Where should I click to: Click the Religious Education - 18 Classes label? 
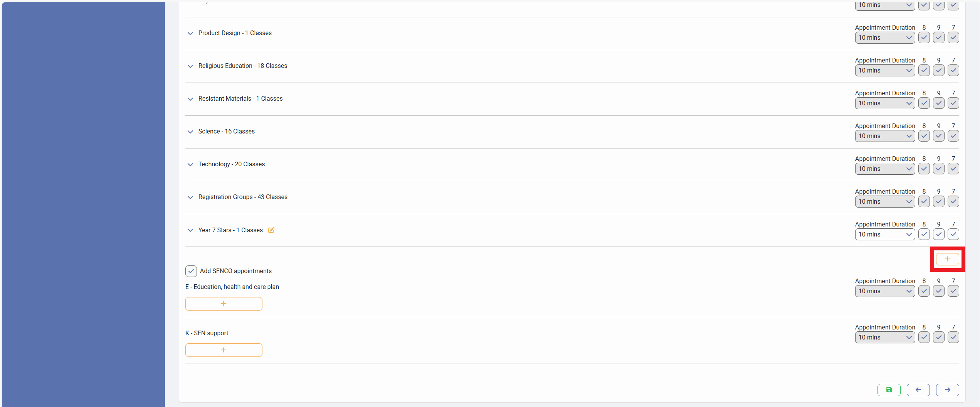pyautogui.click(x=242, y=66)
